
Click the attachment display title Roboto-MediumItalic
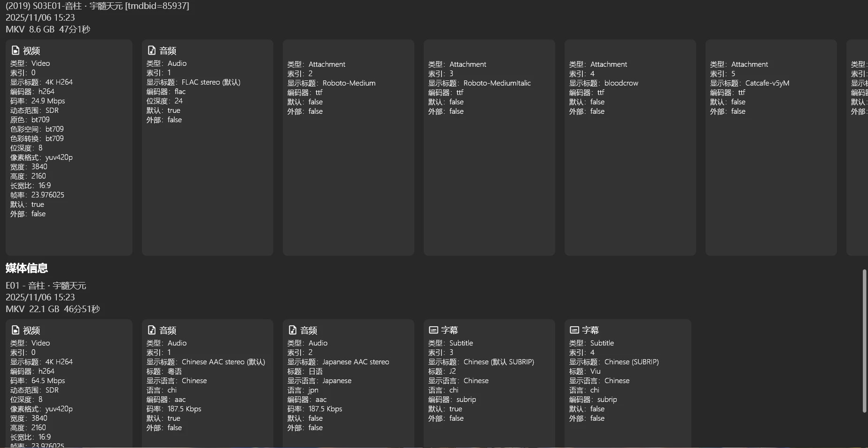[497, 83]
